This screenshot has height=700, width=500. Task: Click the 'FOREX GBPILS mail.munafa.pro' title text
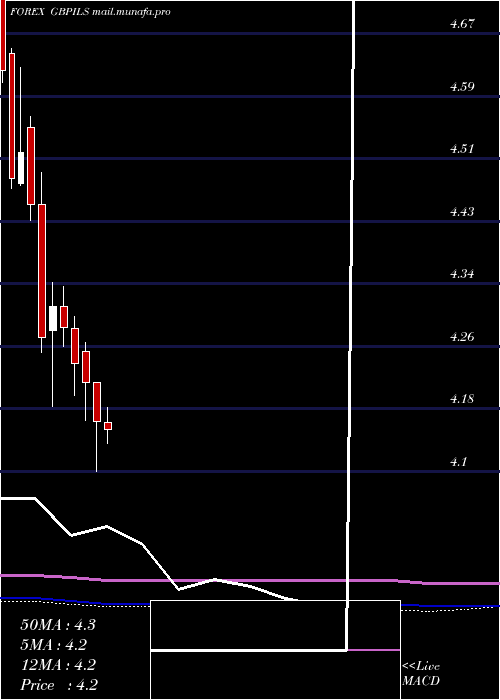pyautogui.click(x=91, y=12)
